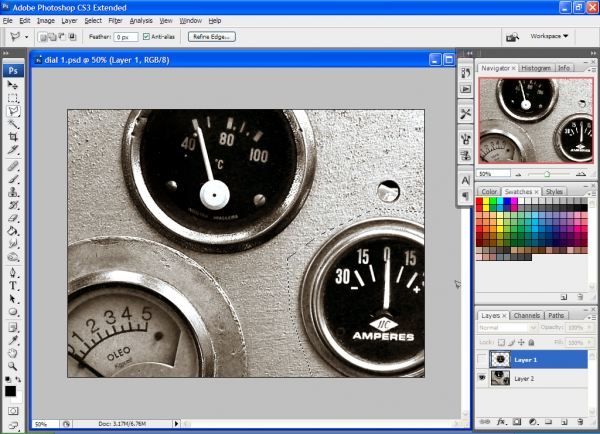Adjust the Navigator zoom slider
Viewport: 600px width, 434px height.
[x=547, y=175]
